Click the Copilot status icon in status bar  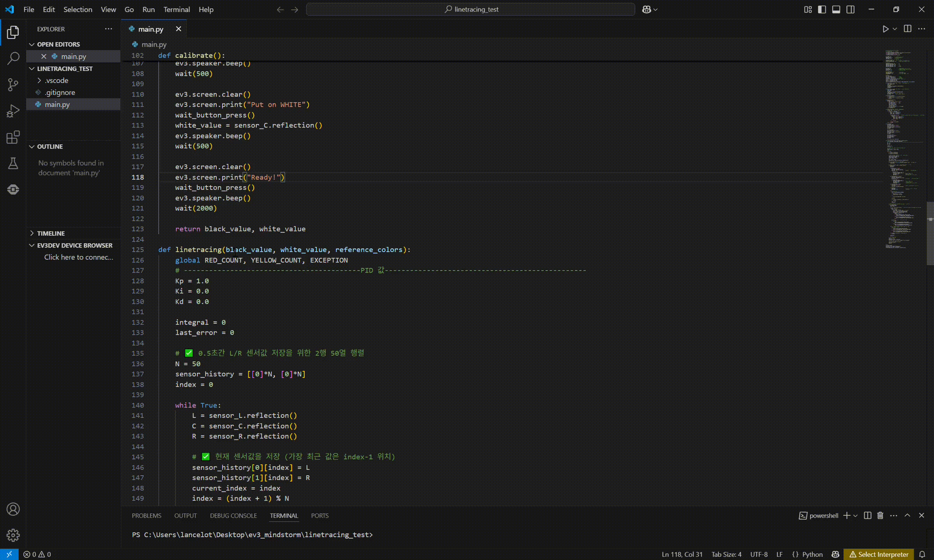click(835, 554)
